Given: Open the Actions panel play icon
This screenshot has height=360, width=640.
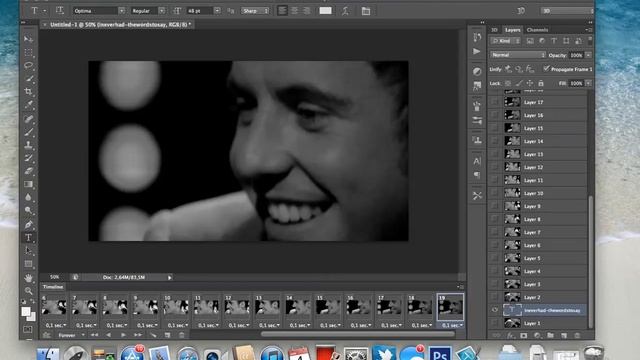Looking at the screenshot, I should (477, 51).
